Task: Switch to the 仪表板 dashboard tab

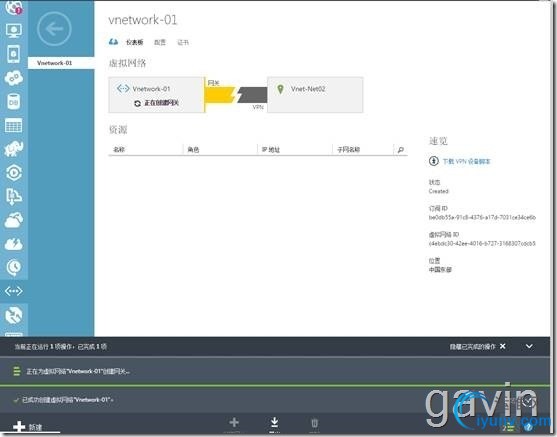Action: 134,42
